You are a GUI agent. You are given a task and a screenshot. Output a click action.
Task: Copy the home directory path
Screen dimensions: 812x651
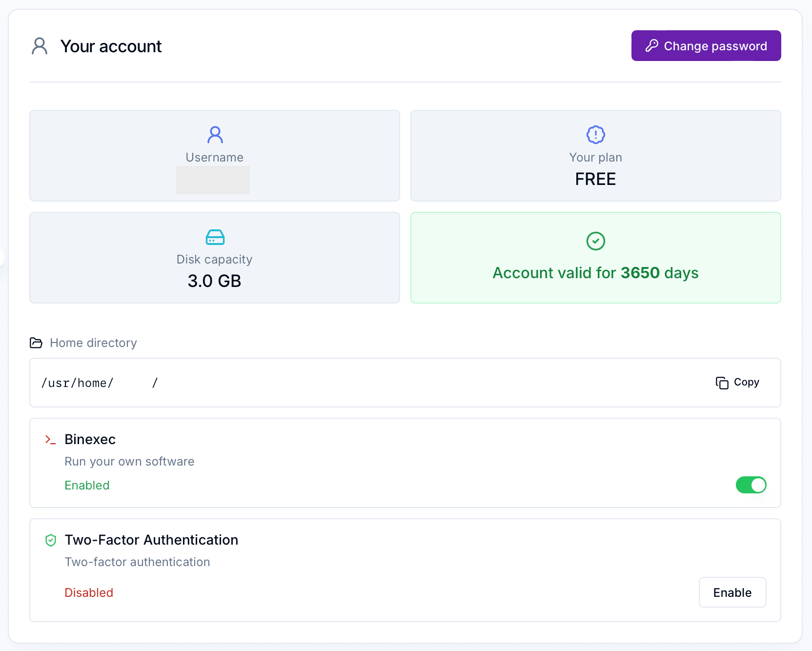(x=737, y=383)
